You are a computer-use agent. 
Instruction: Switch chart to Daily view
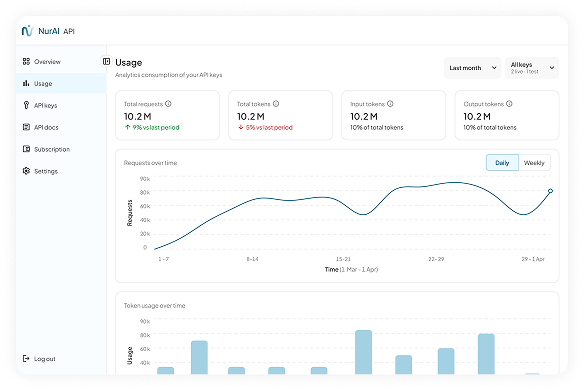502,163
